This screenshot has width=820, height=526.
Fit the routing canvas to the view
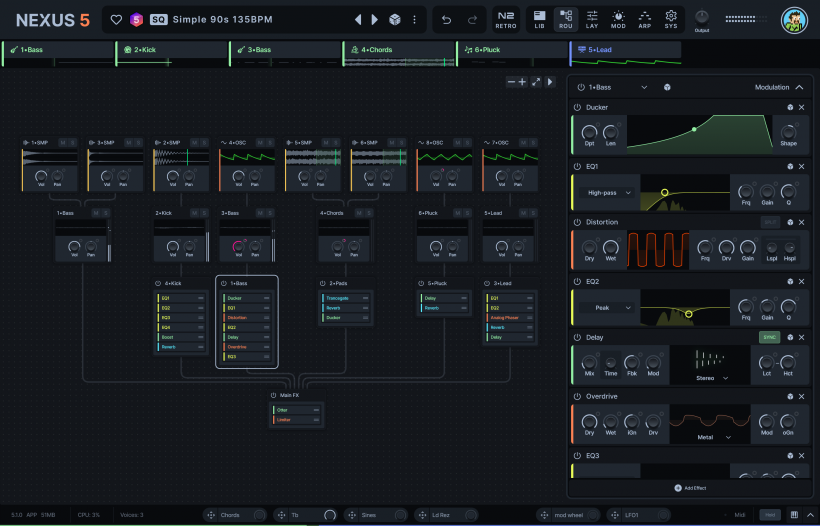[536, 82]
